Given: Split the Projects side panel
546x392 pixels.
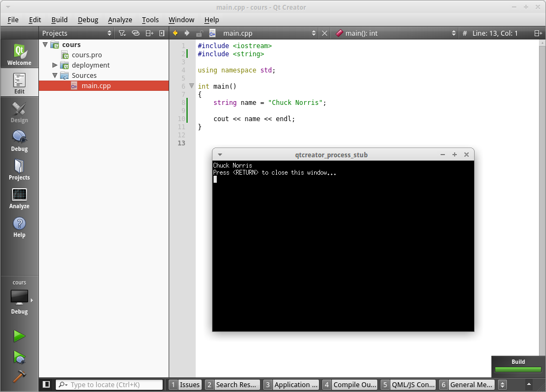Looking at the screenshot, I should [x=149, y=33].
